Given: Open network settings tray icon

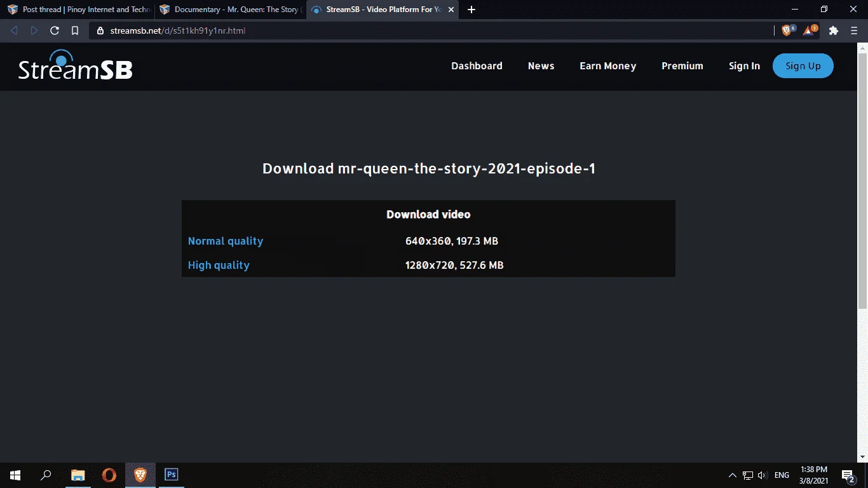Looking at the screenshot, I should tap(748, 475).
